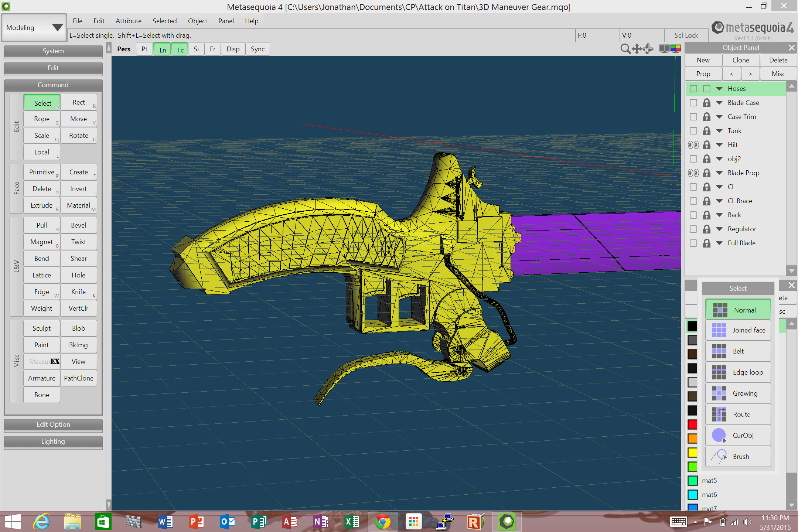Screen dimensions: 798x532
Task: Click the Windows Start button
Action: pos(13,522)
